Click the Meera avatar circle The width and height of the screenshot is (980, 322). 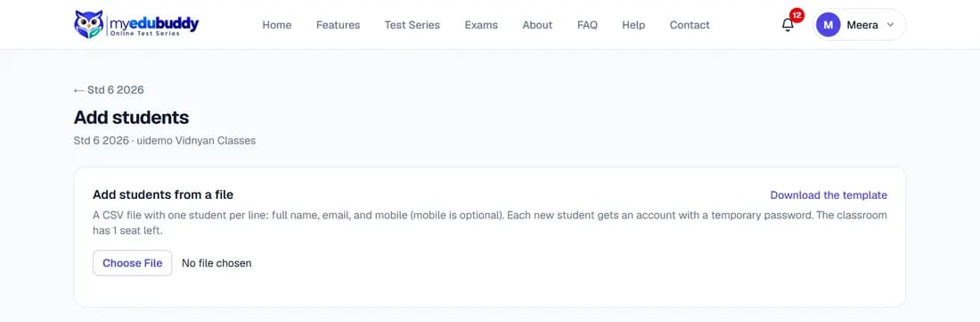click(829, 25)
